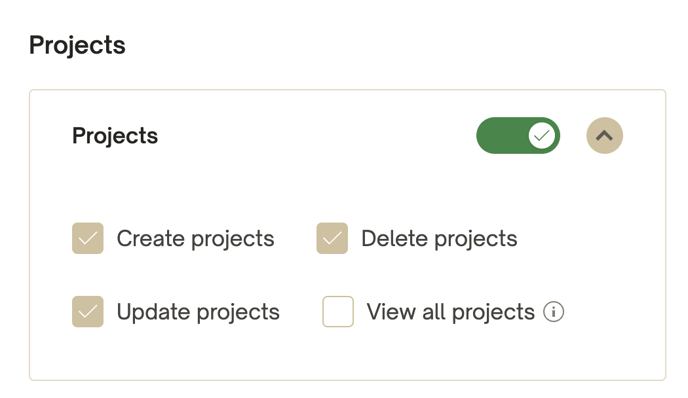
Task: Click the green track of the Projects switch
Action: pos(502,136)
